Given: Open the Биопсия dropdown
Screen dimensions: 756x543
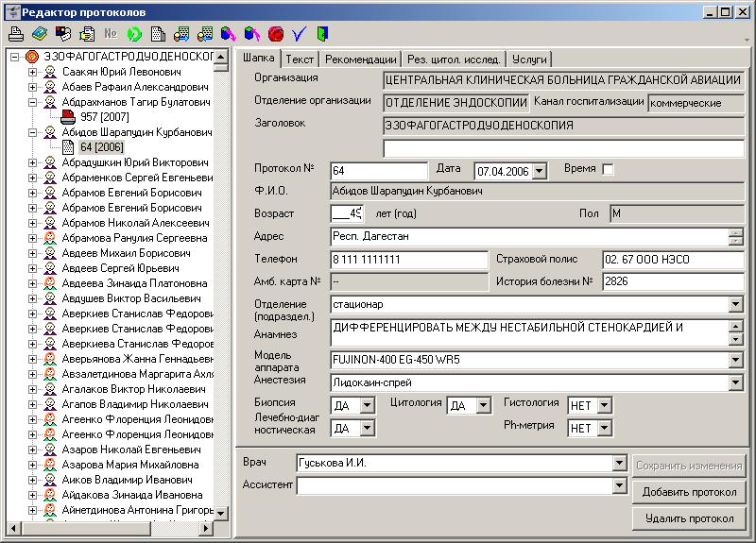Looking at the screenshot, I should pyautogui.click(x=368, y=406).
